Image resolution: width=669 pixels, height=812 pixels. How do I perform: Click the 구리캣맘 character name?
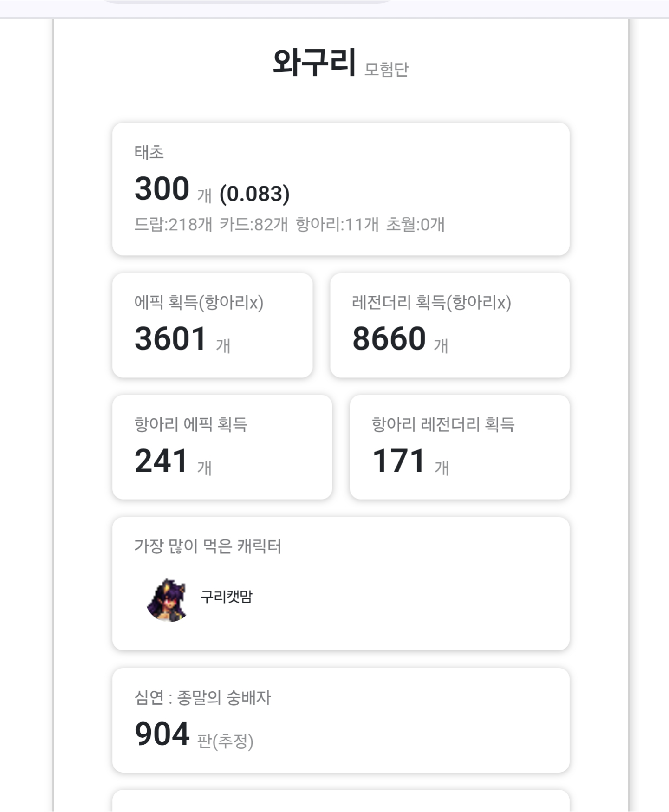click(x=226, y=597)
